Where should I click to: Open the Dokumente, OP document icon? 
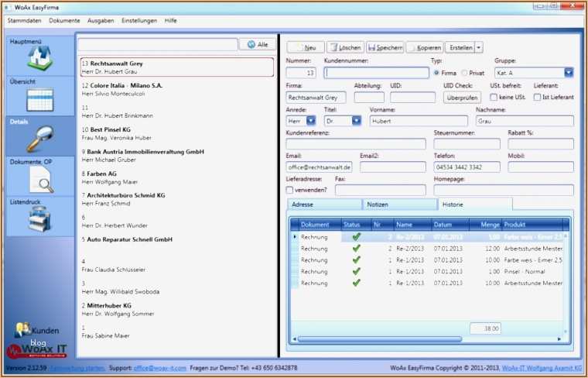pos(41,180)
